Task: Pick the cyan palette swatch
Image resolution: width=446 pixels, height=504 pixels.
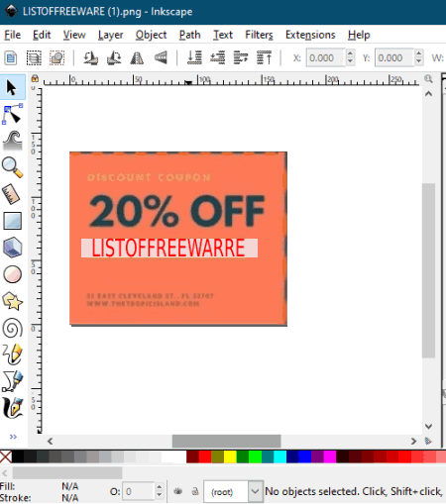Action: pos(279,456)
